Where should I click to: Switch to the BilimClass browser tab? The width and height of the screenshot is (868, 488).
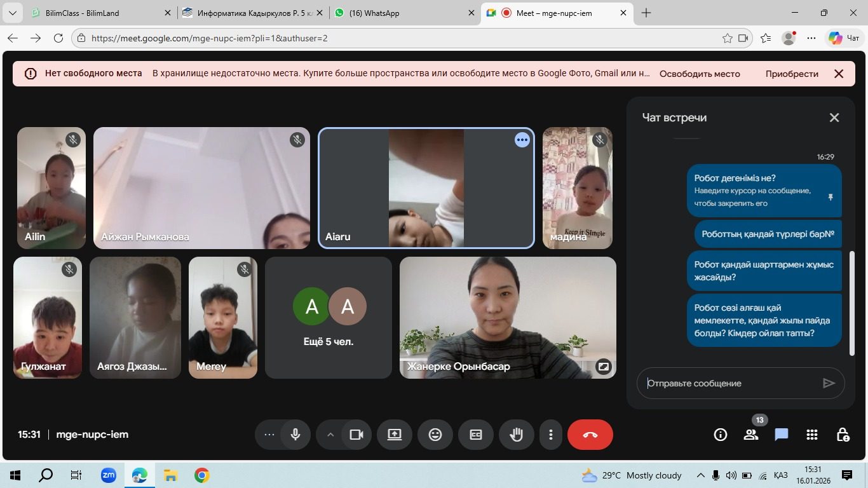click(x=95, y=13)
